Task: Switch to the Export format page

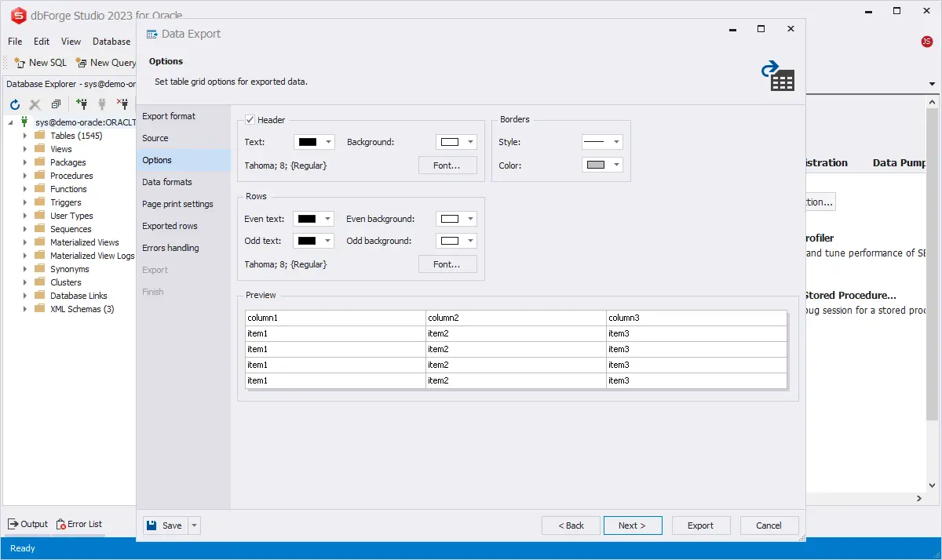Action: 169,116
